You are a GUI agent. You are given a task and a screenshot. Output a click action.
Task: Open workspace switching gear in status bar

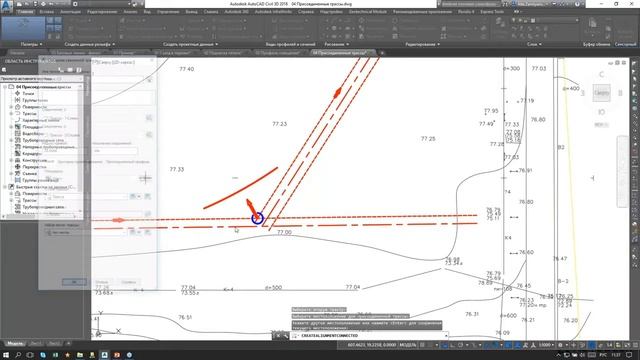pyautogui.click(x=561, y=345)
